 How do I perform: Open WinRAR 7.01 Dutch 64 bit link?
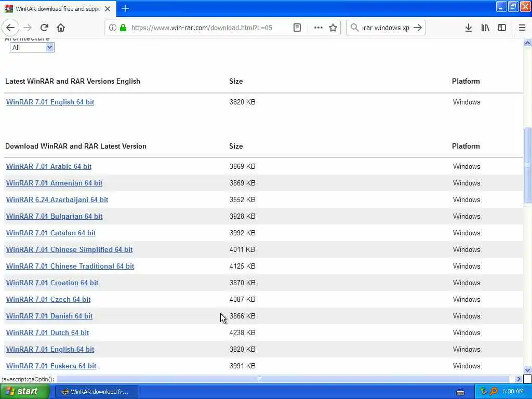47,333
